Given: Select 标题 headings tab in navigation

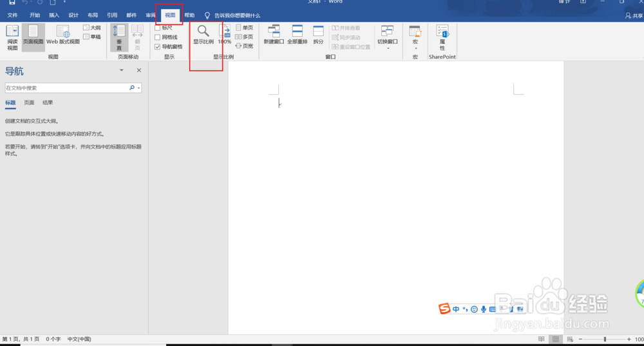Looking at the screenshot, I should (10, 102).
